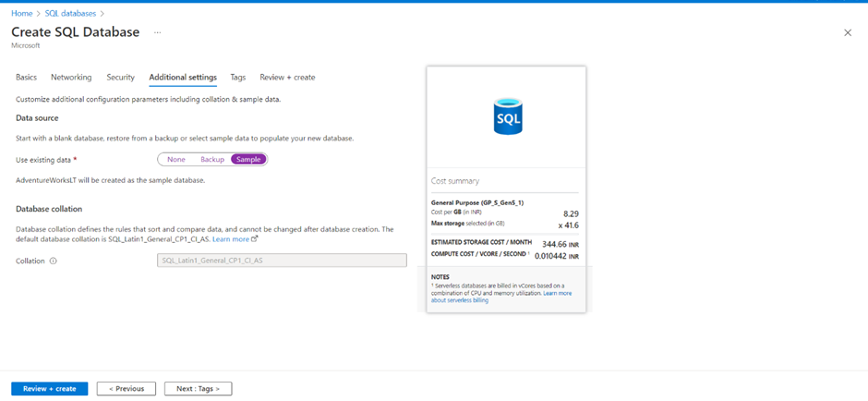Click the external link icon after Learn more

point(255,239)
